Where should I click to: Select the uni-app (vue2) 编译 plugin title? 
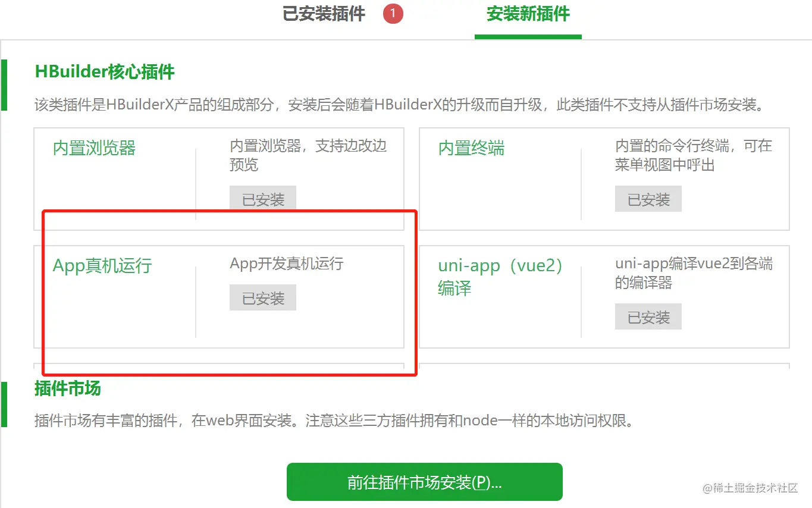[500, 277]
